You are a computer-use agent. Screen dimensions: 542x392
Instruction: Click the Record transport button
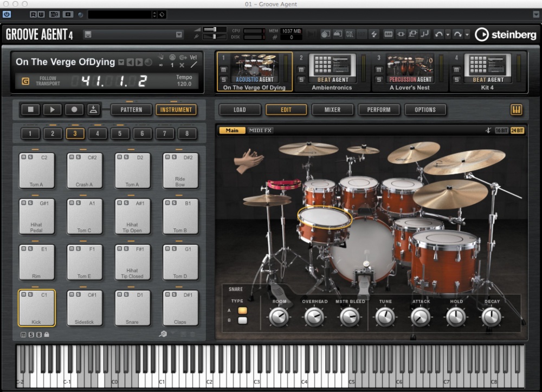(74, 109)
